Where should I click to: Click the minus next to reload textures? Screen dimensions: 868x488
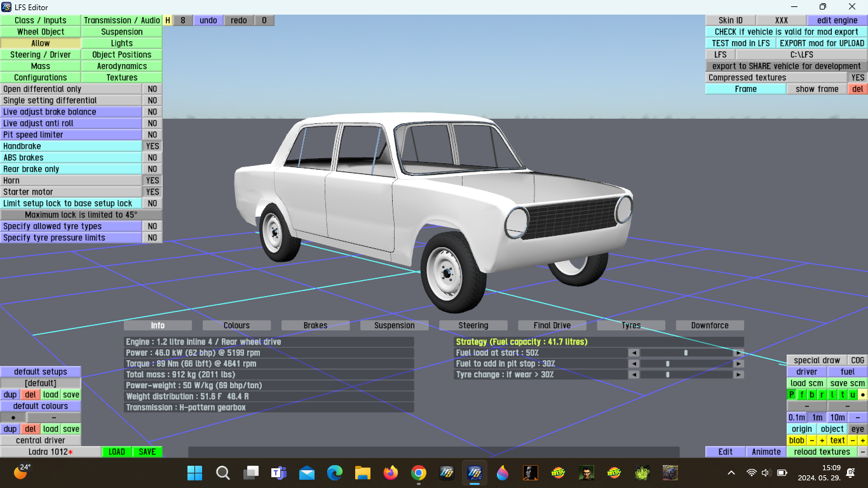click(x=863, y=452)
